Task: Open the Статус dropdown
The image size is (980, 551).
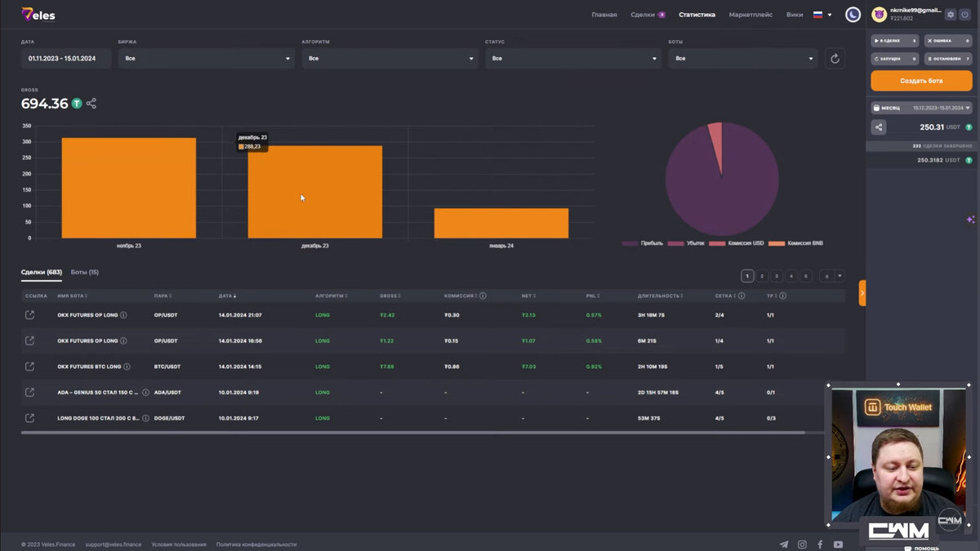Action: [x=573, y=58]
